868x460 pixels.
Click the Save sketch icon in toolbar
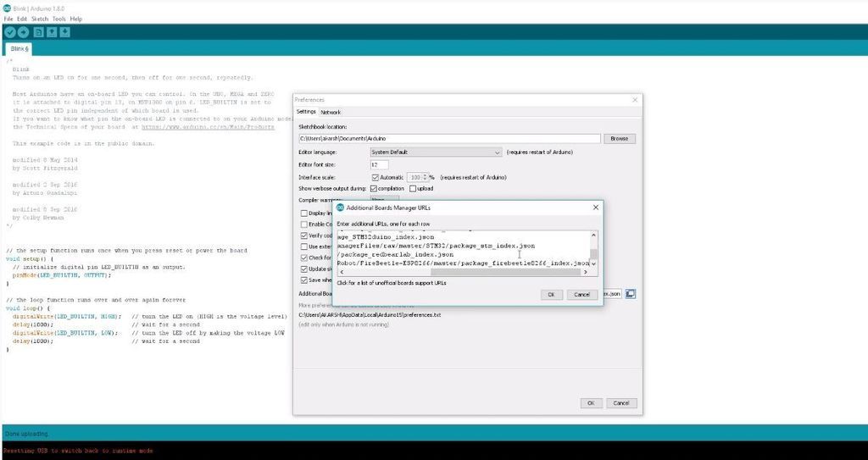(x=64, y=33)
